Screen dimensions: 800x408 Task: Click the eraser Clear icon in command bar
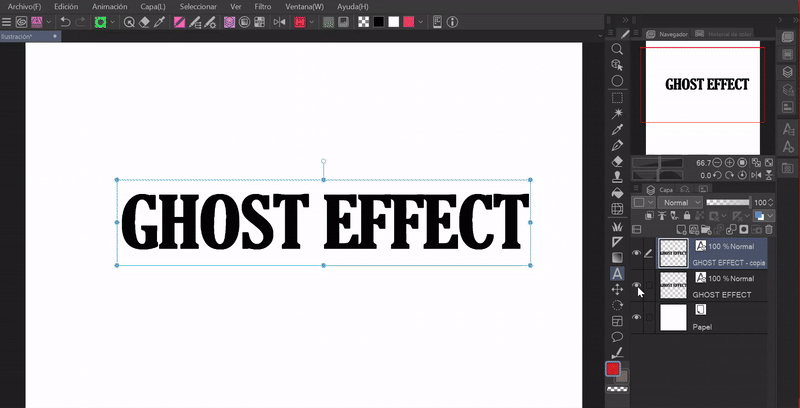[x=144, y=22]
